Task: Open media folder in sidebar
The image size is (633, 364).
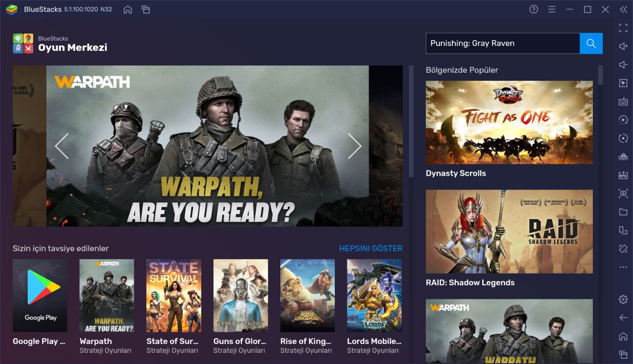Action: tap(623, 212)
